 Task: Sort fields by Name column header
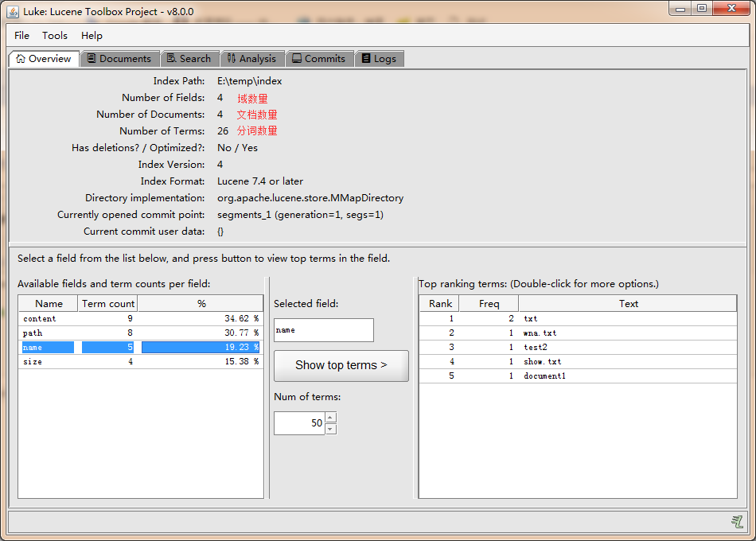coord(49,304)
